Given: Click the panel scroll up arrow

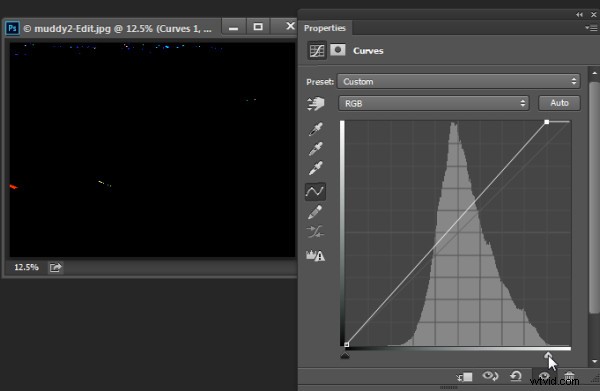Looking at the screenshot, I should point(594,73).
